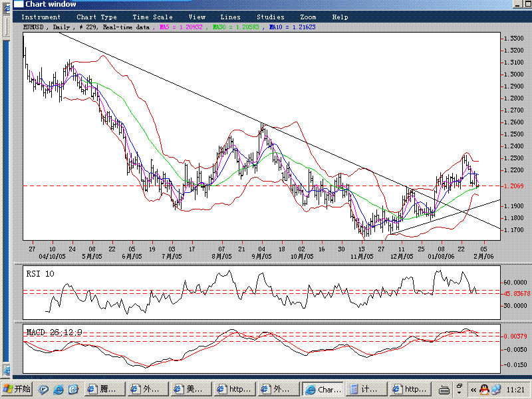Open the QQ penguin tray icon
Viewport: 532px width, 399px height.
pyautogui.click(x=485, y=389)
